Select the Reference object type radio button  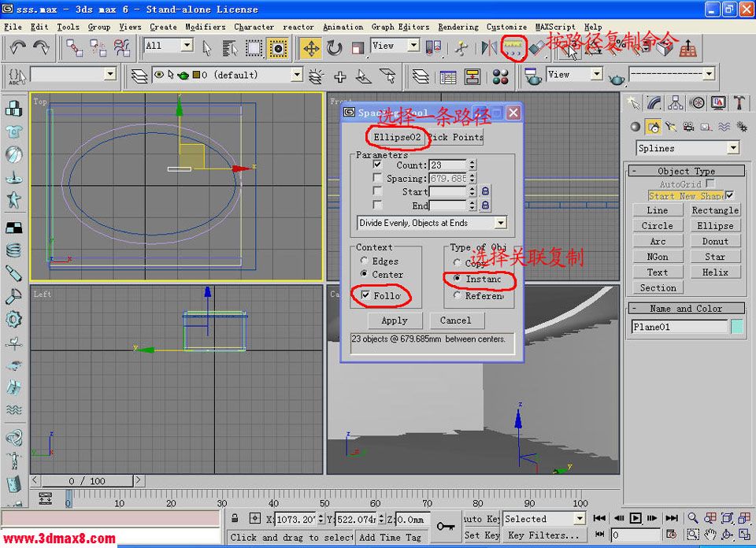[x=457, y=295]
